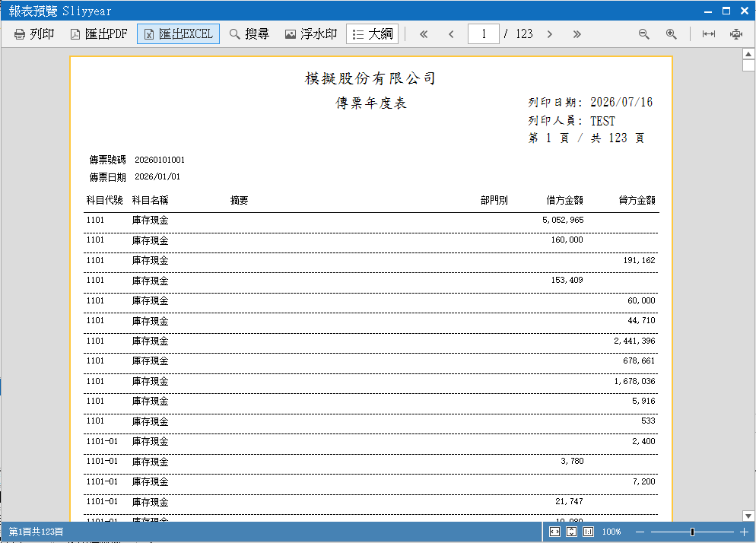Export the report with 匯出EXCEL

pyautogui.click(x=179, y=33)
